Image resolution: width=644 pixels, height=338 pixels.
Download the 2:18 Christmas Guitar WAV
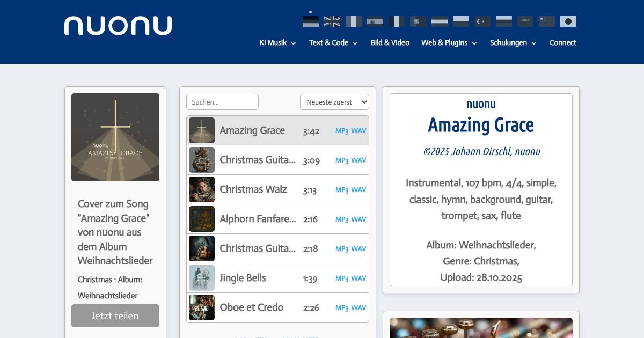click(x=358, y=249)
